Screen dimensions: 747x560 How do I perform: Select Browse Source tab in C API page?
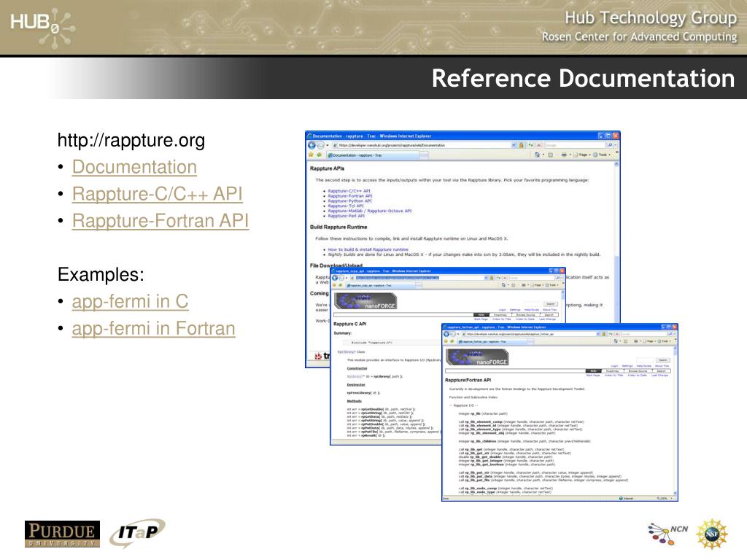click(526, 315)
